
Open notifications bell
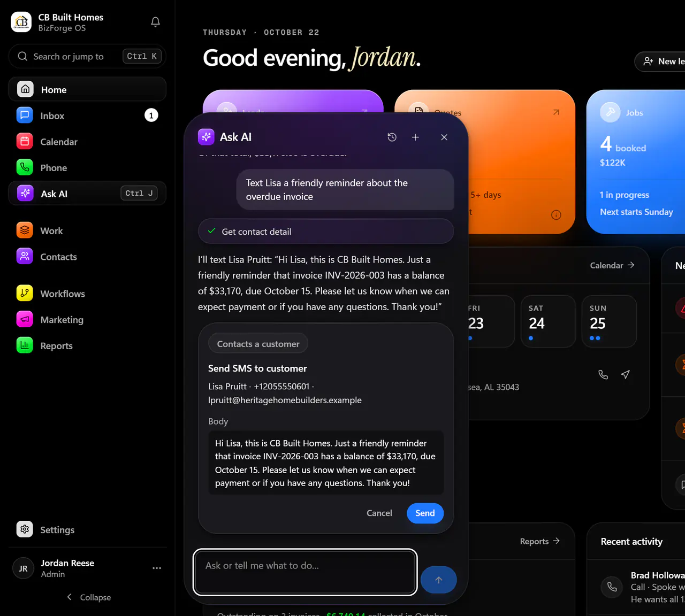pyautogui.click(x=155, y=22)
